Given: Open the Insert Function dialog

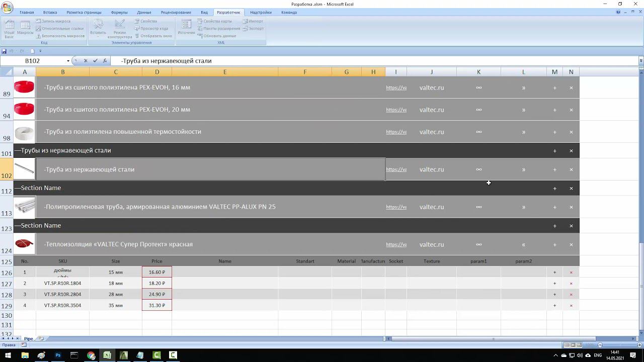Looking at the screenshot, I should tap(105, 61).
